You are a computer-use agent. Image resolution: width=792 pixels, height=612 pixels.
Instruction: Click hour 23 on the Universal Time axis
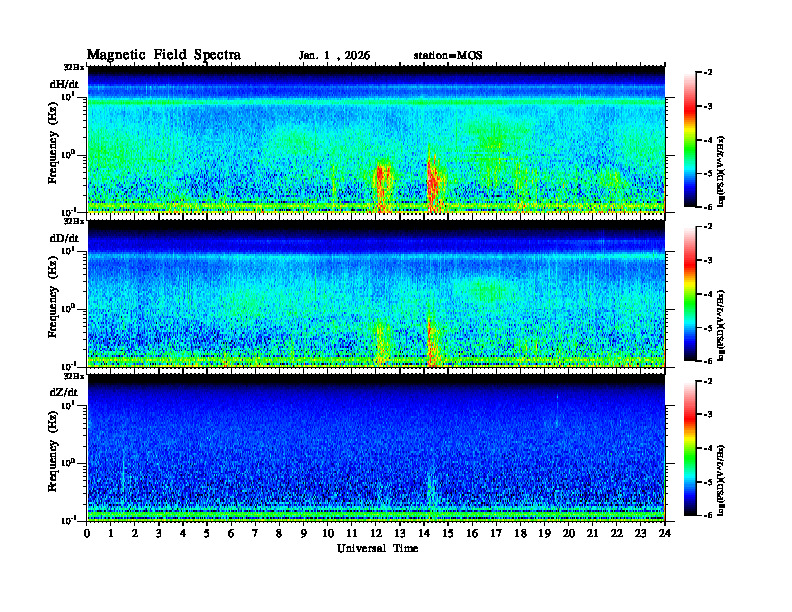641,534
